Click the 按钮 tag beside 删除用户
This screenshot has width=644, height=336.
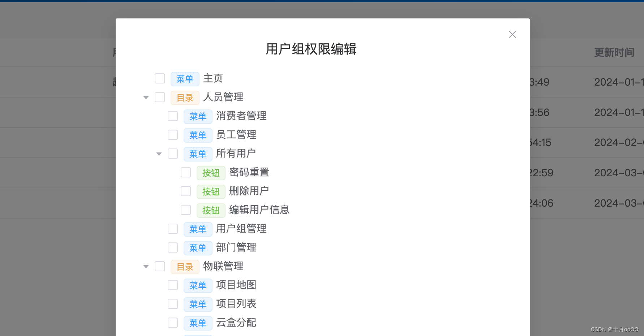[211, 191]
